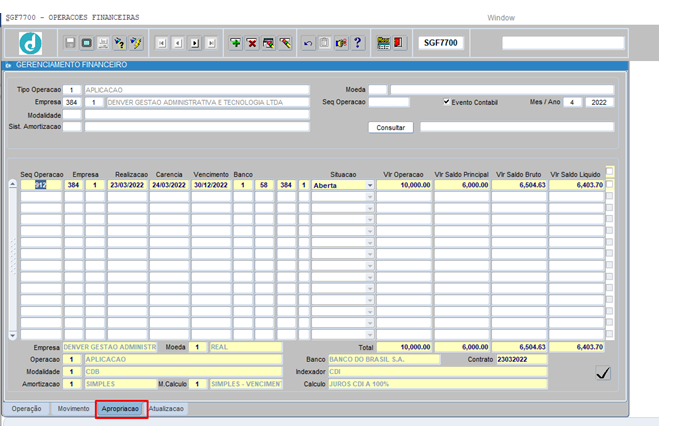Check the checkbox on the last grid row
This screenshot has width=674, height=435.
tap(609, 334)
